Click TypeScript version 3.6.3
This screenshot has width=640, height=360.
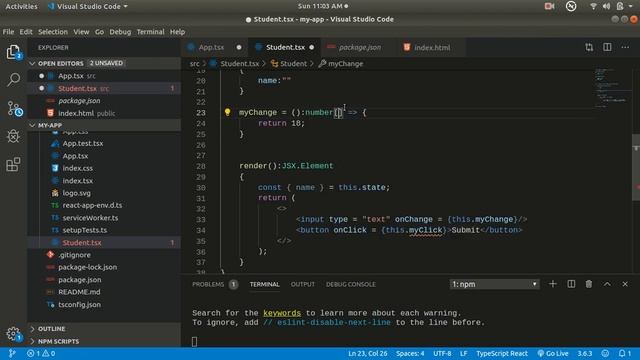pyautogui.click(x=584, y=353)
